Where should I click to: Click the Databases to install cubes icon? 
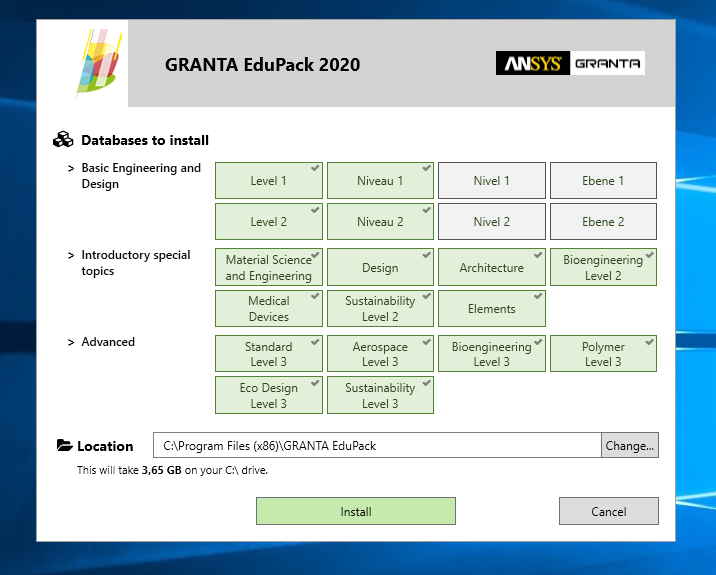[64, 140]
